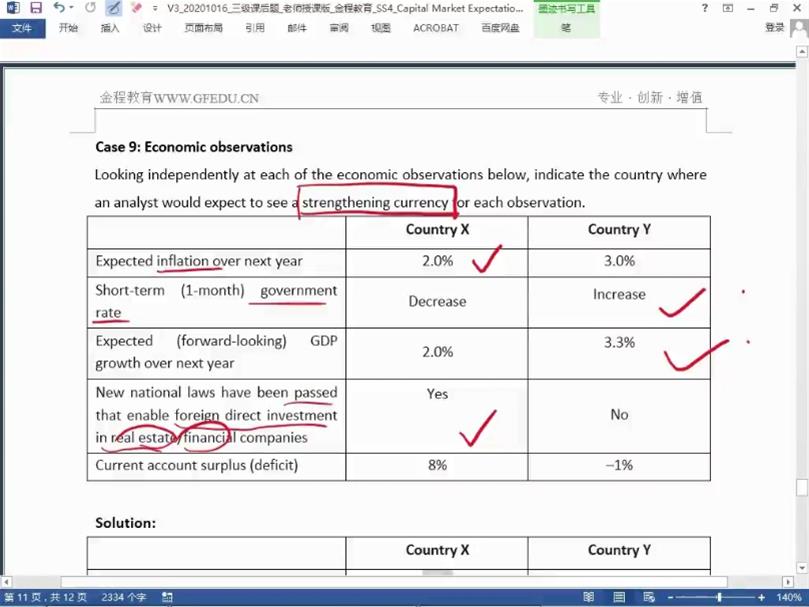809x607 pixels.
Task: Click the Save icon in quick access toolbar
Action: [36, 8]
